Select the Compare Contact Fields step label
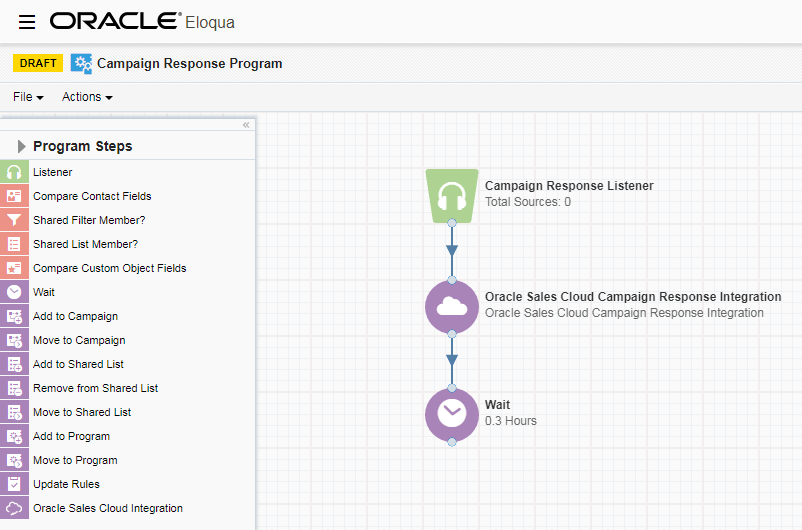The image size is (802, 530). (92, 196)
